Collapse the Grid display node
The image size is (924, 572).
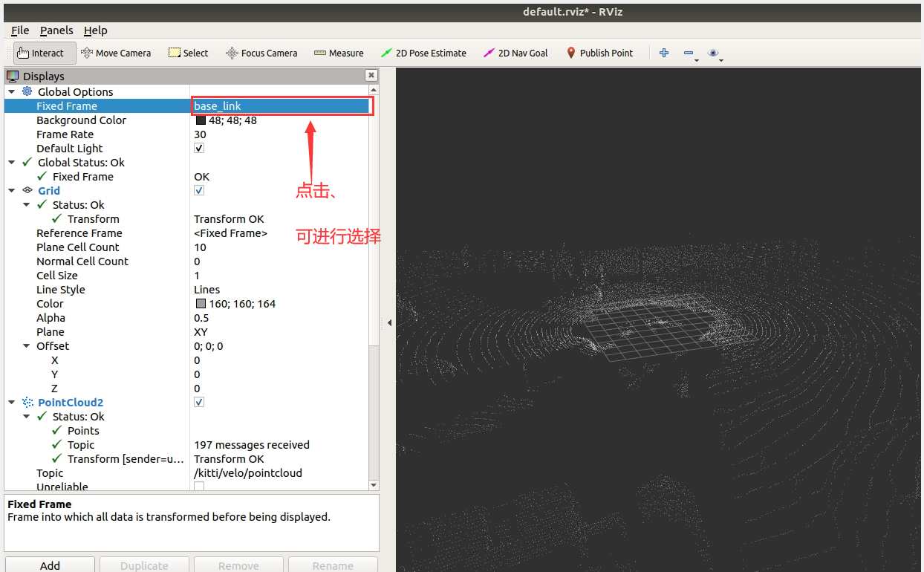(x=12, y=190)
